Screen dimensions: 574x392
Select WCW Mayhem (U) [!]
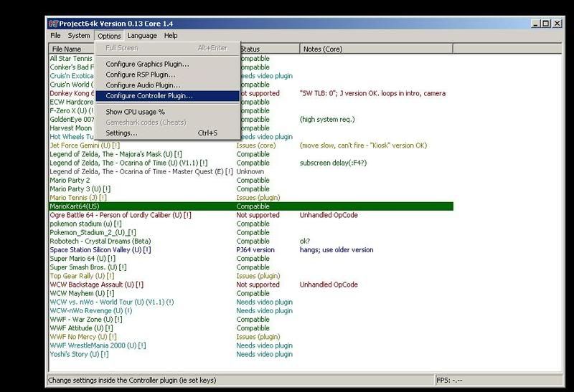[82, 294]
